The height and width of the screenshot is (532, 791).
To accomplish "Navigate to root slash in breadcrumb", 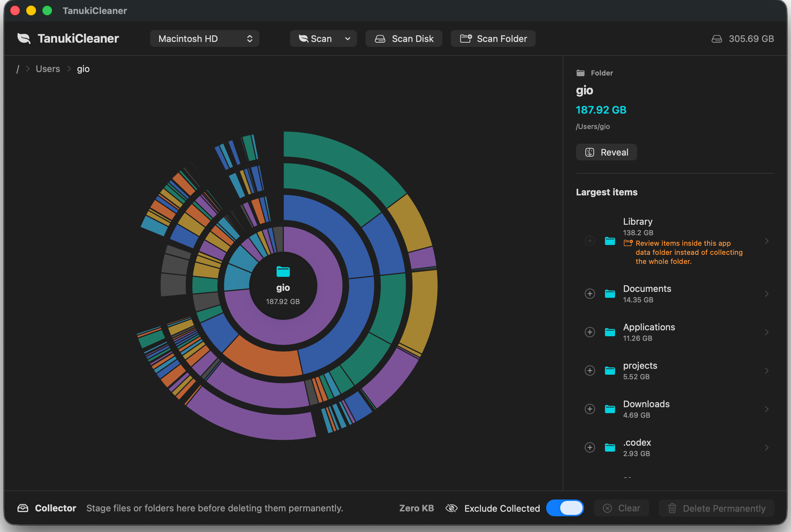I will coord(17,69).
